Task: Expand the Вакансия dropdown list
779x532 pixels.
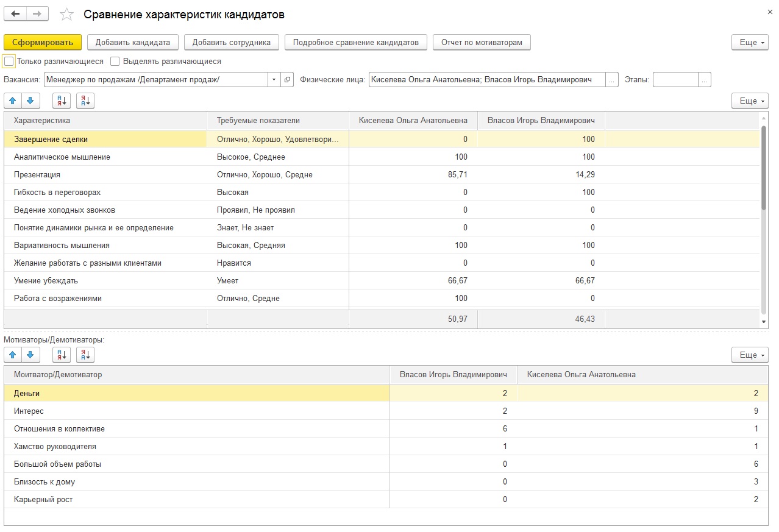Action: pos(274,80)
